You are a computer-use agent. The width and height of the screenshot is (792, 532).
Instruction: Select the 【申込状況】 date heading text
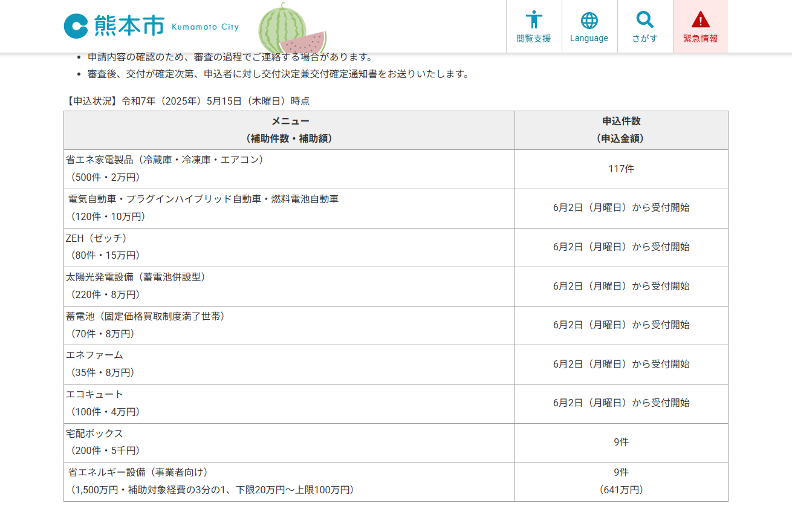click(x=187, y=101)
